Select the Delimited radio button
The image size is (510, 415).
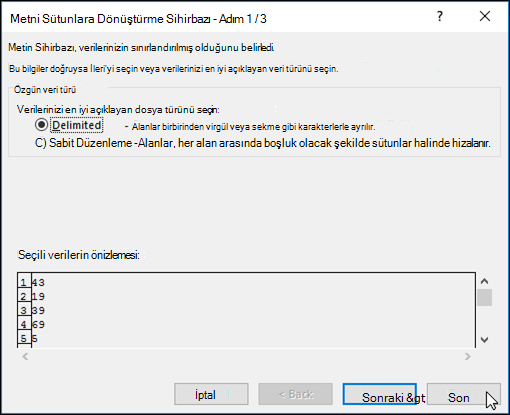(41, 125)
